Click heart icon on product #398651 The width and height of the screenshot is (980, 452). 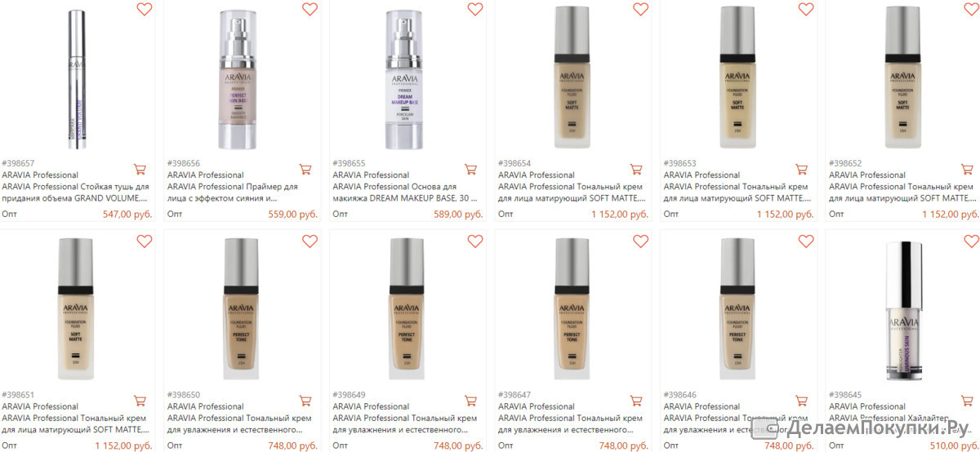pyautogui.click(x=144, y=242)
